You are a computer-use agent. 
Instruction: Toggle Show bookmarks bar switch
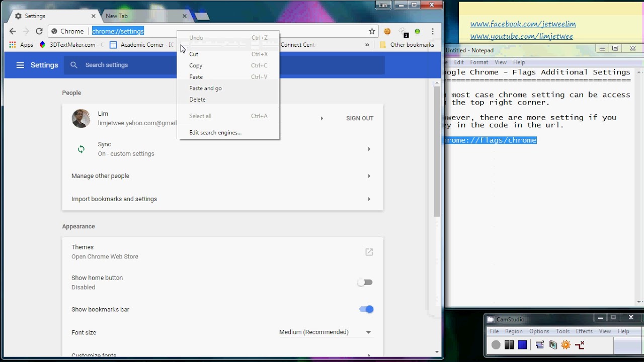coord(366,309)
